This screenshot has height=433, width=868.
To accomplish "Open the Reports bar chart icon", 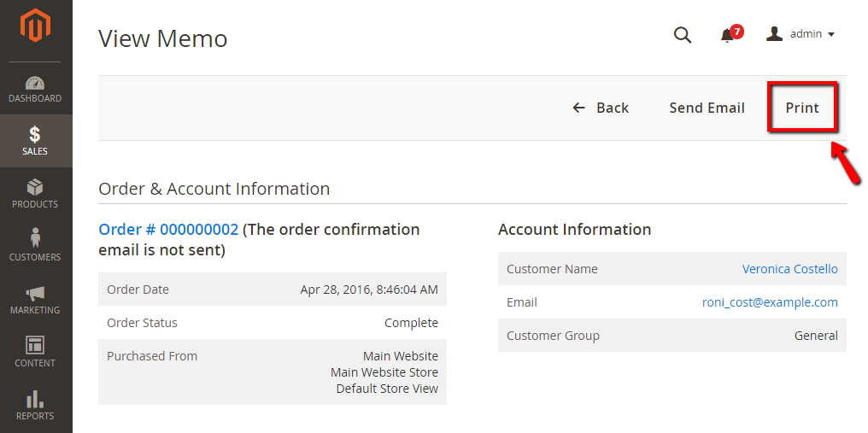I will pyautogui.click(x=35, y=399).
